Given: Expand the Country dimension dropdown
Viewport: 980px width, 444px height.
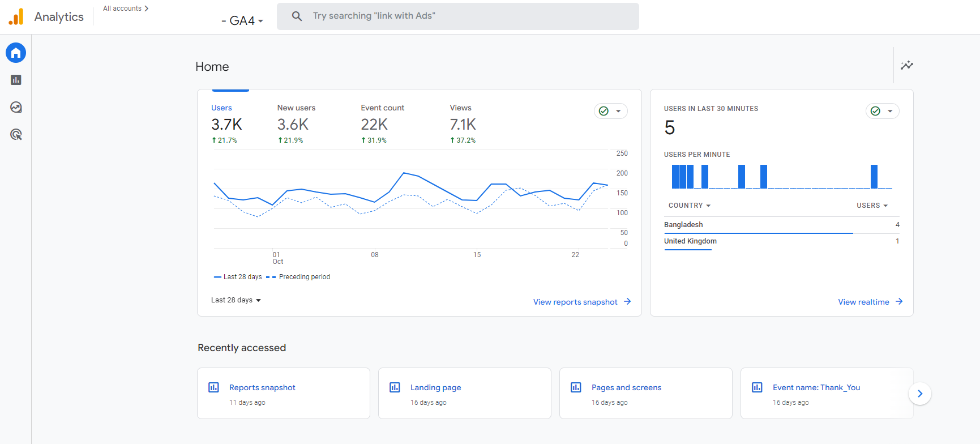Looking at the screenshot, I should [x=689, y=206].
